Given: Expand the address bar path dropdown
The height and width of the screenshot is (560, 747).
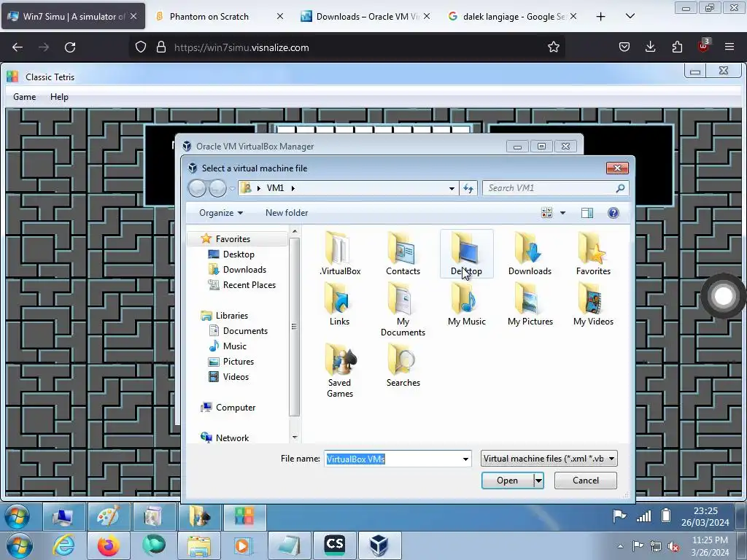Looking at the screenshot, I should [x=451, y=189].
